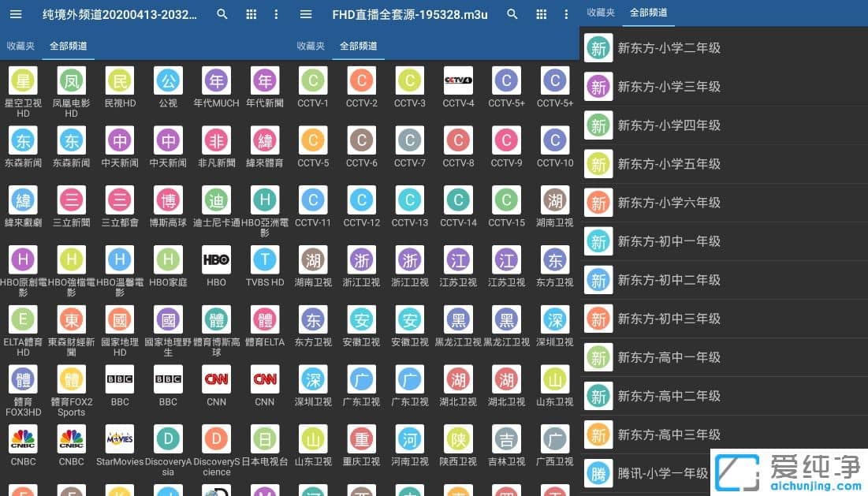Switch grid view in FHD直播全套源 header
Image resolution: width=868 pixels, height=496 pixels.
tap(541, 14)
